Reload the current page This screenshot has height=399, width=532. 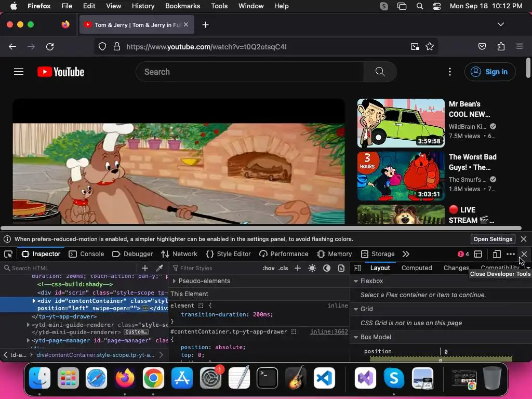[50, 47]
